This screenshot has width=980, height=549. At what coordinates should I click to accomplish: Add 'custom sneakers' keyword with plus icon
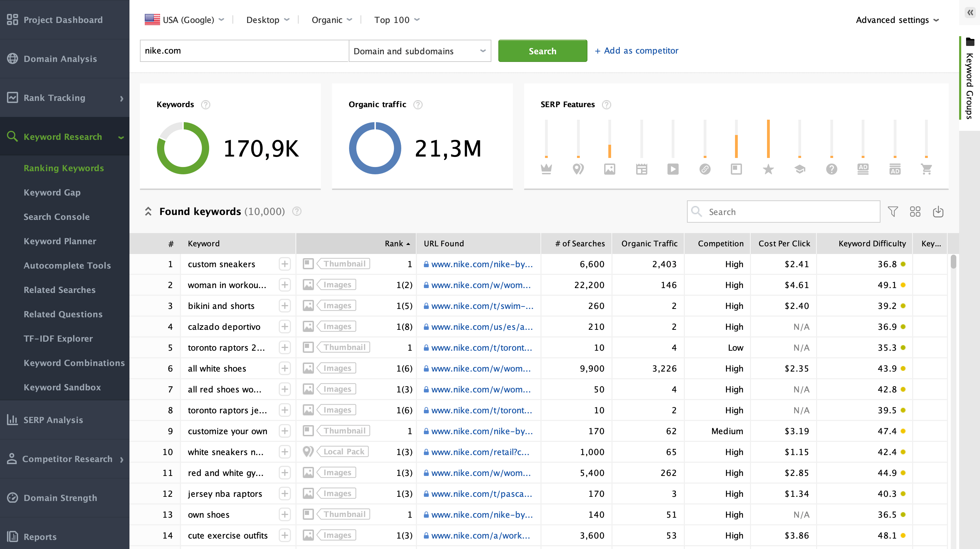coord(285,264)
